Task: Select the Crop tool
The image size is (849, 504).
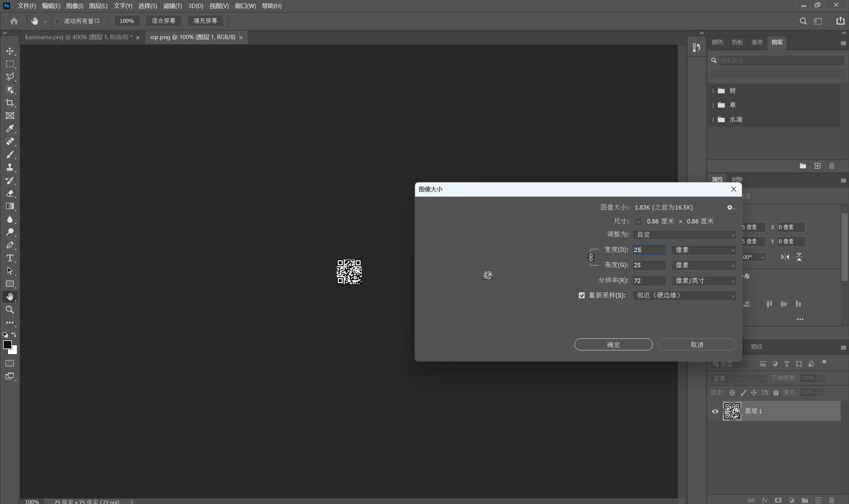Action: point(10,102)
